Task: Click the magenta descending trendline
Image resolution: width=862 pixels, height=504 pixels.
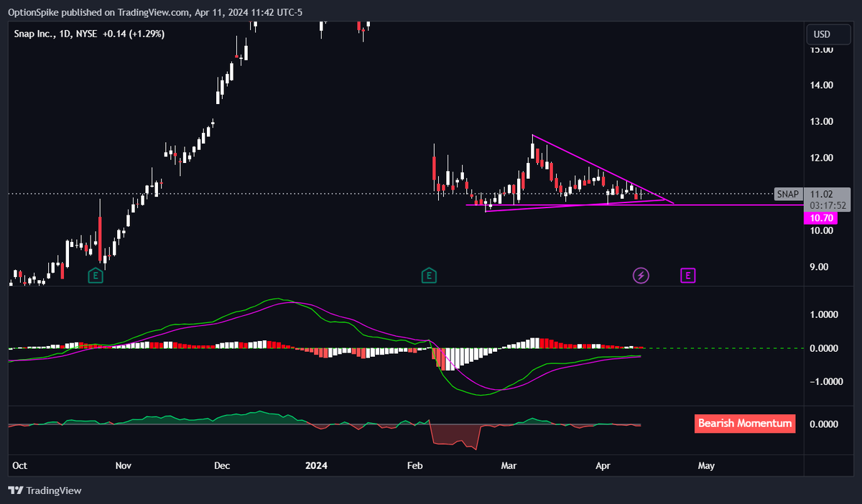Action: [596, 167]
